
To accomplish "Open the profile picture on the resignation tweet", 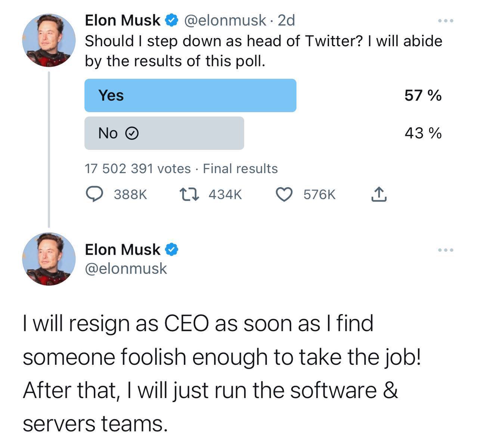I will coord(49,259).
